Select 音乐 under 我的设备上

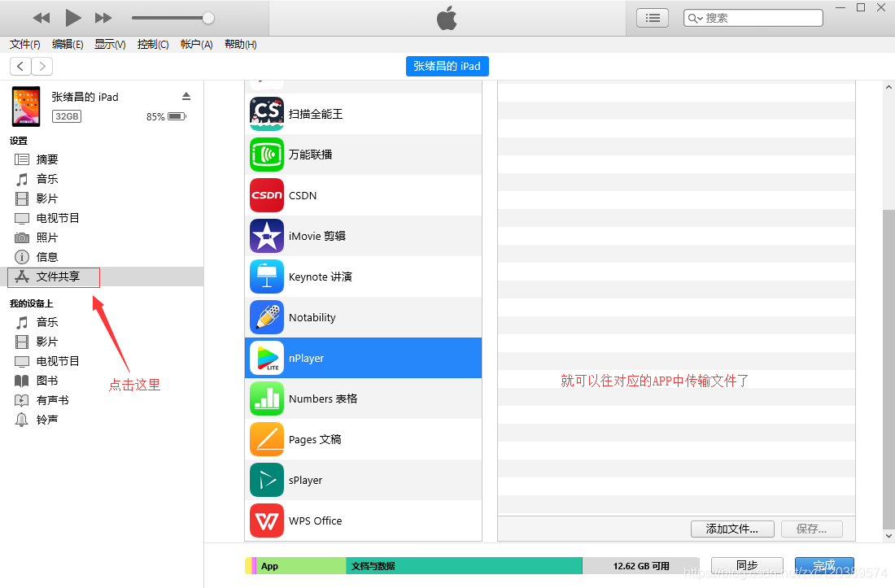click(x=47, y=322)
